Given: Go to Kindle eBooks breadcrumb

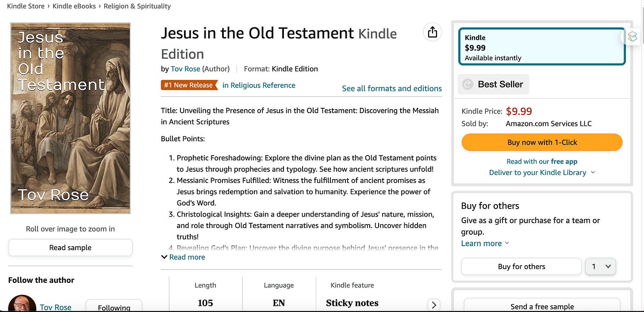Looking at the screenshot, I should [x=74, y=6].
